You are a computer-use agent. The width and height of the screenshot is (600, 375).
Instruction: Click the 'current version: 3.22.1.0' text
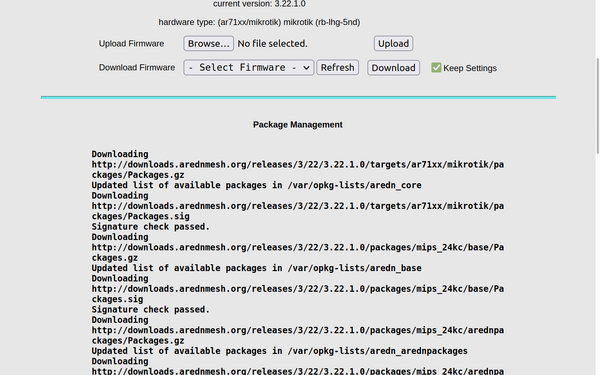click(x=259, y=4)
